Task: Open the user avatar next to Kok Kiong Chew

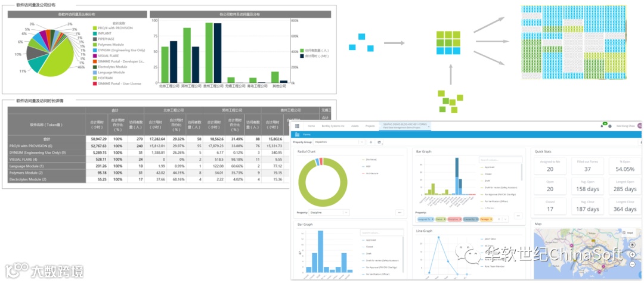Action: (x=639, y=126)
